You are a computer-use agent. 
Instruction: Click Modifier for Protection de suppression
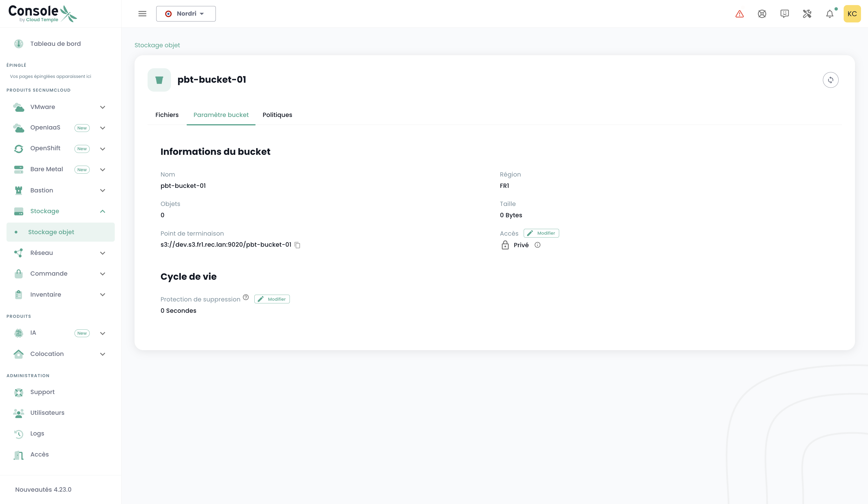coord(272,299)
